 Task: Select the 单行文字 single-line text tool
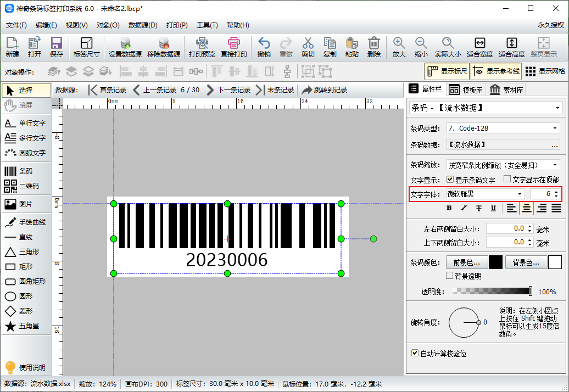click(x=26, y=124)
